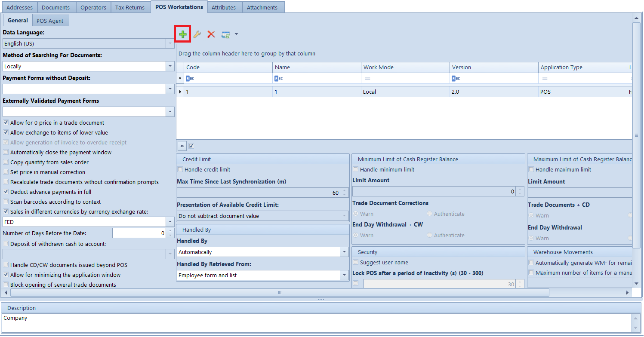
Task: Toggle Allow exchange to items of lower value
Action: click(6, 133)
